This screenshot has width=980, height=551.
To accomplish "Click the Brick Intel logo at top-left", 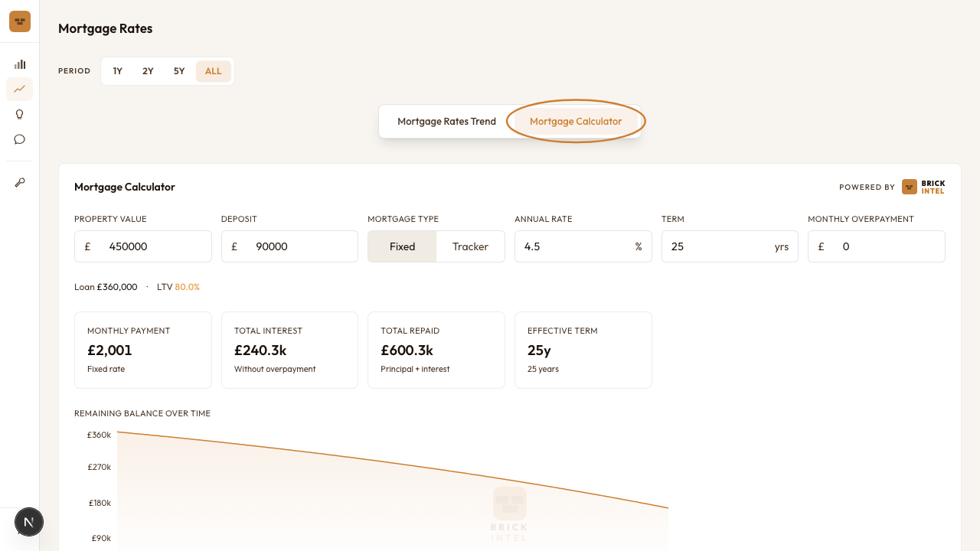I will (20, 21).
